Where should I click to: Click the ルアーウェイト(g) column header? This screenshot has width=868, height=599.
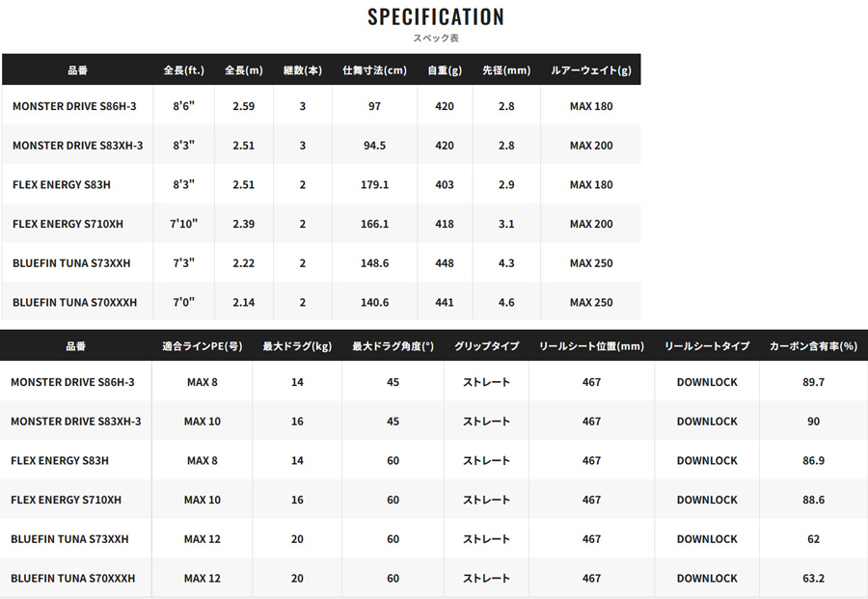pyautogui.click(x=590, y=69)
